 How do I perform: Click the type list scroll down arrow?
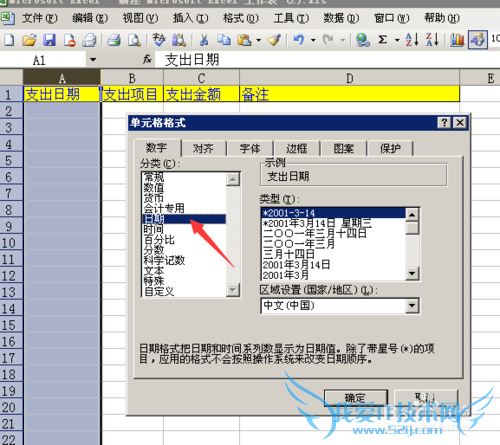coord(412,274)
